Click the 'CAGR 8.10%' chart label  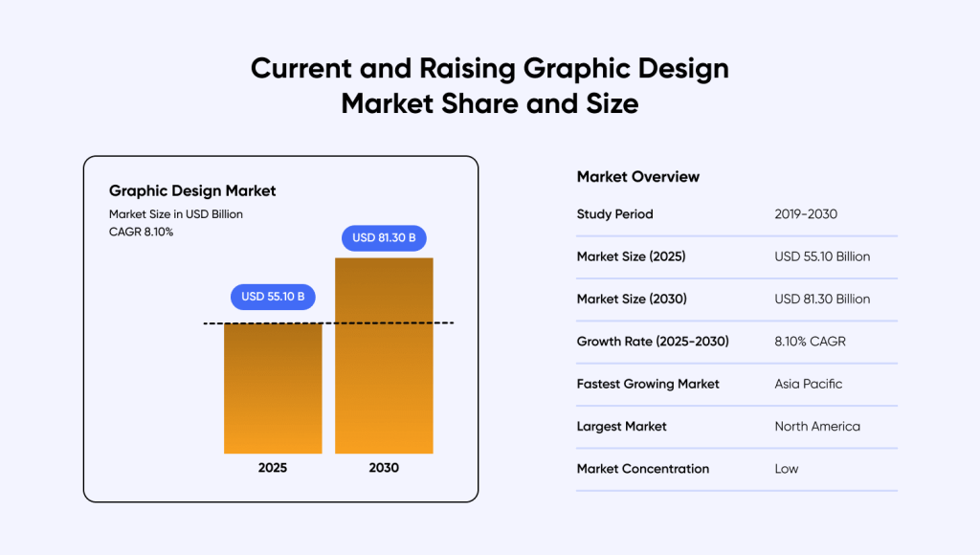coord(142,232)
